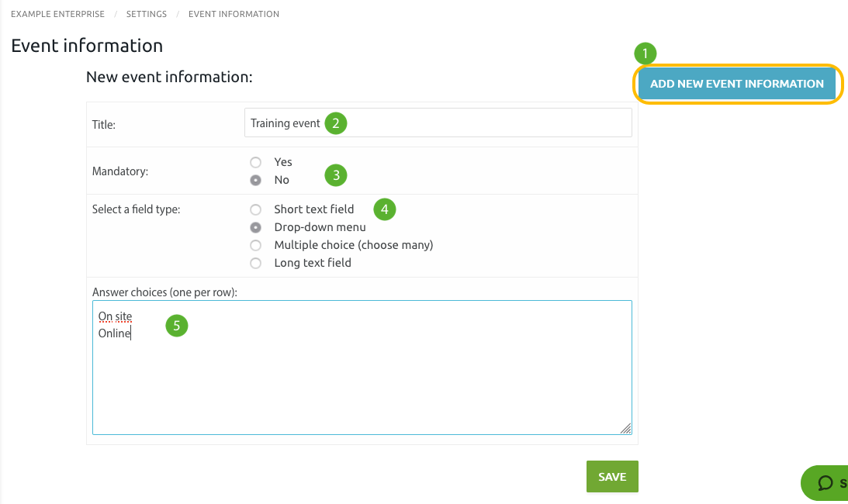
Task: Open the support chat bubble icon
Action: [x=826, y=482]
